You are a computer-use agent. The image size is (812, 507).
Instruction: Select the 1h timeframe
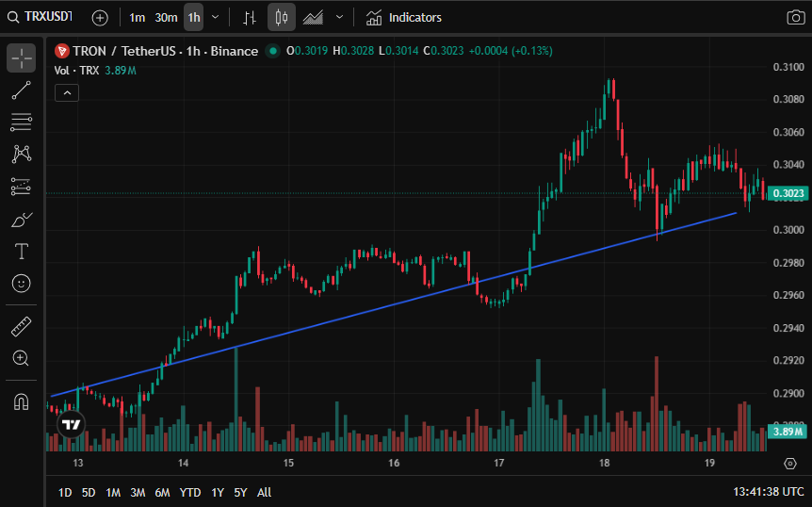[x=194, y=18]
